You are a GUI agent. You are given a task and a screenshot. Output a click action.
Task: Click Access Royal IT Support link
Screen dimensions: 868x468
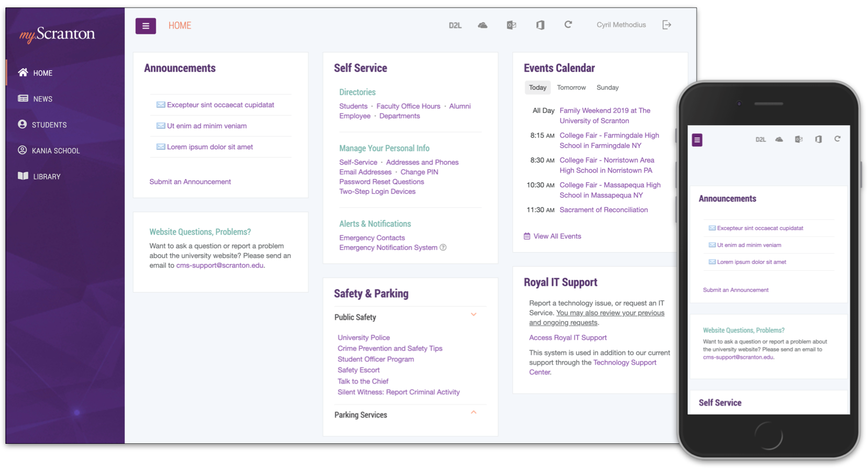pos(568,337)
